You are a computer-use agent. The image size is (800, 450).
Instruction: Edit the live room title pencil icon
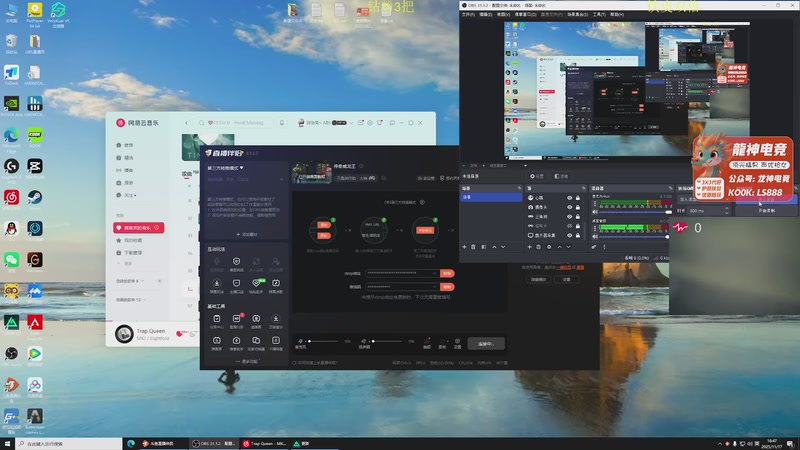coord(361,166)
